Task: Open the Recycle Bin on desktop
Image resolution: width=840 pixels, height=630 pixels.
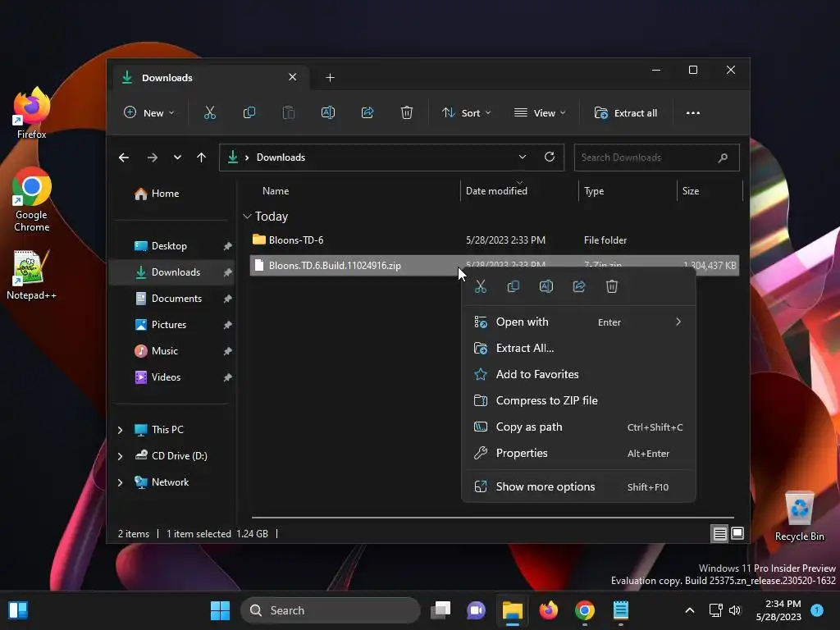Action: tap(799, 517)
